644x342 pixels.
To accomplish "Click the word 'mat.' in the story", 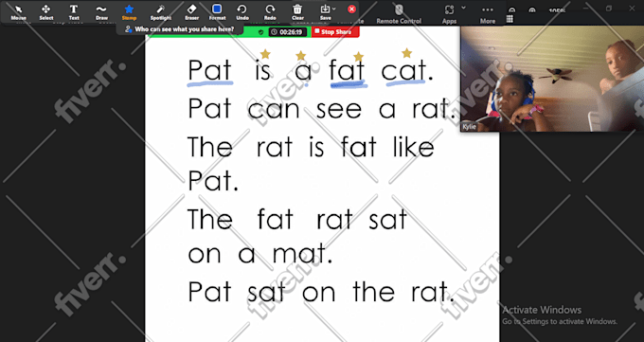I will [302, 254].
